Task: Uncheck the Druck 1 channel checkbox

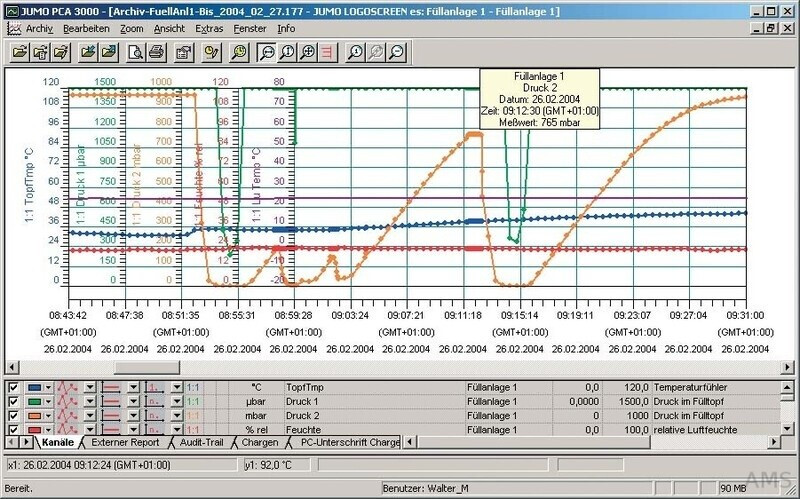Action: click(x=13, y=402)
